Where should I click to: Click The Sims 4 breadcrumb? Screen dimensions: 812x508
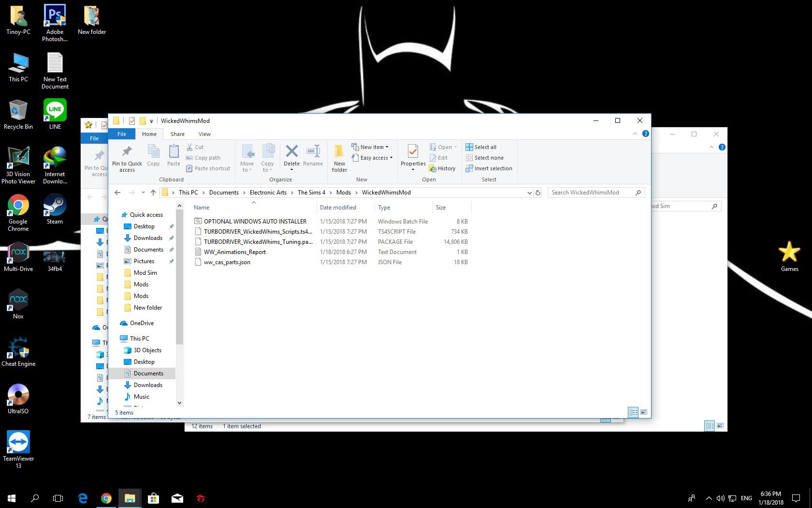click(x=311, y=193)
